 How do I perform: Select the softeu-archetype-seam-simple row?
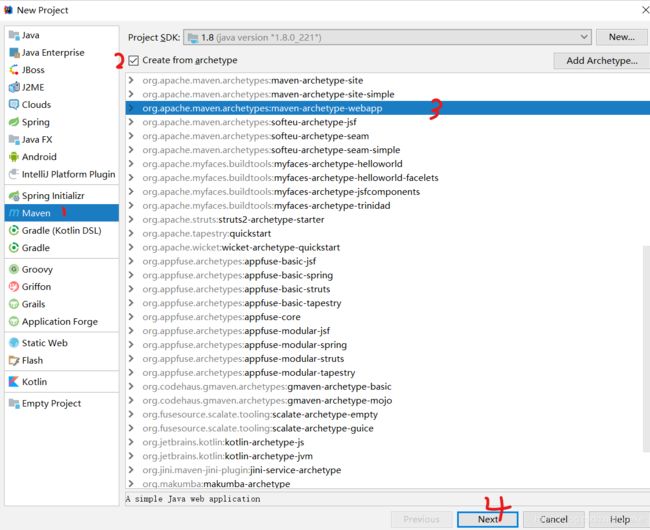[x=388, y=150]
